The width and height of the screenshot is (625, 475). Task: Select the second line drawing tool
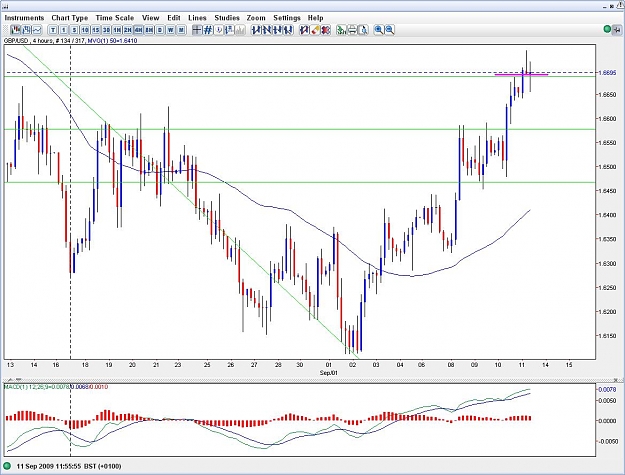(x=267, y=30)
